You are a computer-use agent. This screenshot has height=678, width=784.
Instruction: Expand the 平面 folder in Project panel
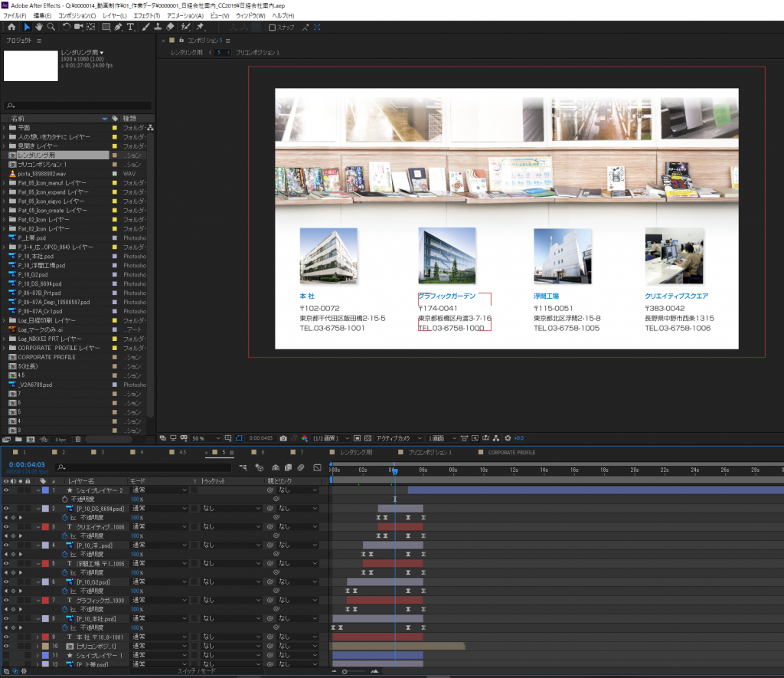[x=4, y=128]
